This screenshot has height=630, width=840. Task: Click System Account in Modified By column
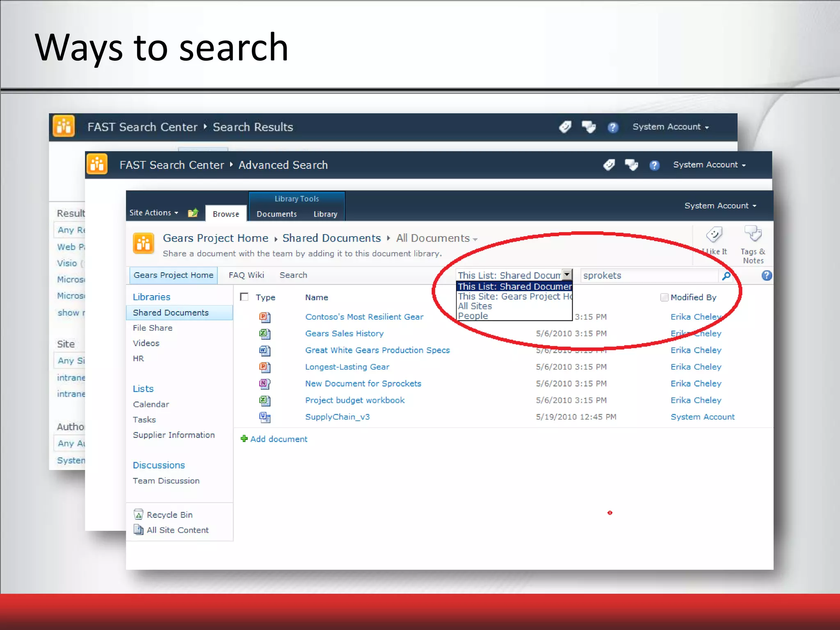[x=703, y=417]
